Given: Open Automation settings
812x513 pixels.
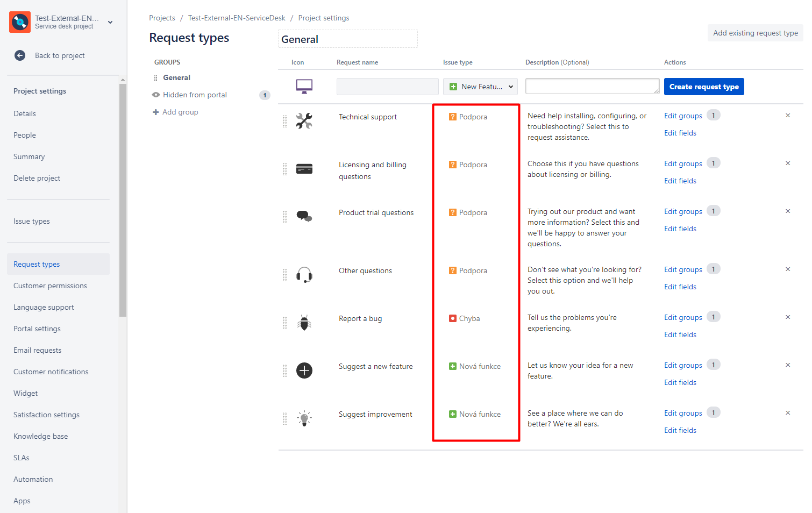Looking at the screenshot, I should pos(33,479).
